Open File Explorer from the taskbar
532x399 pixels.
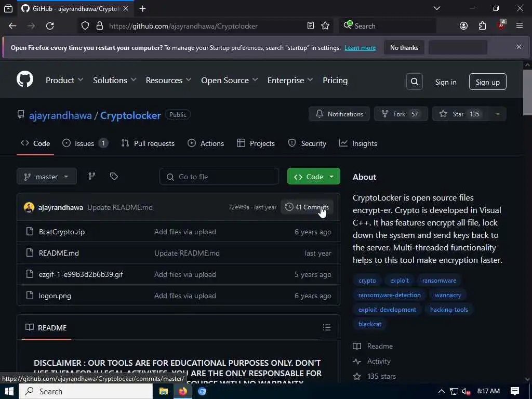pos(164,391)
